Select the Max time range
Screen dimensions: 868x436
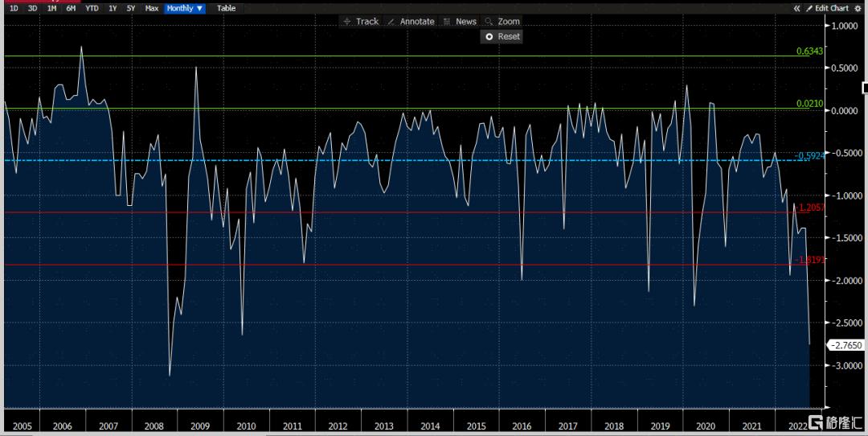tap(151, 8)
